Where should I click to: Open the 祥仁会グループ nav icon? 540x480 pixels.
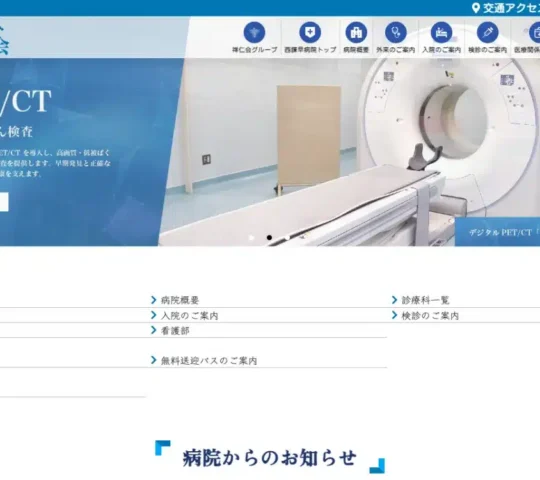255,32
